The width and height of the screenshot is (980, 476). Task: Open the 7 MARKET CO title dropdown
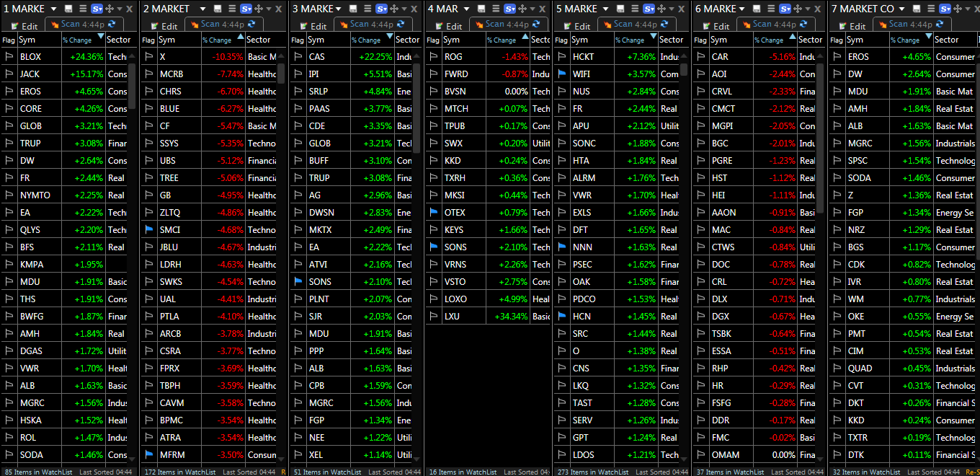pyautogui.click(x=901, y=9)
